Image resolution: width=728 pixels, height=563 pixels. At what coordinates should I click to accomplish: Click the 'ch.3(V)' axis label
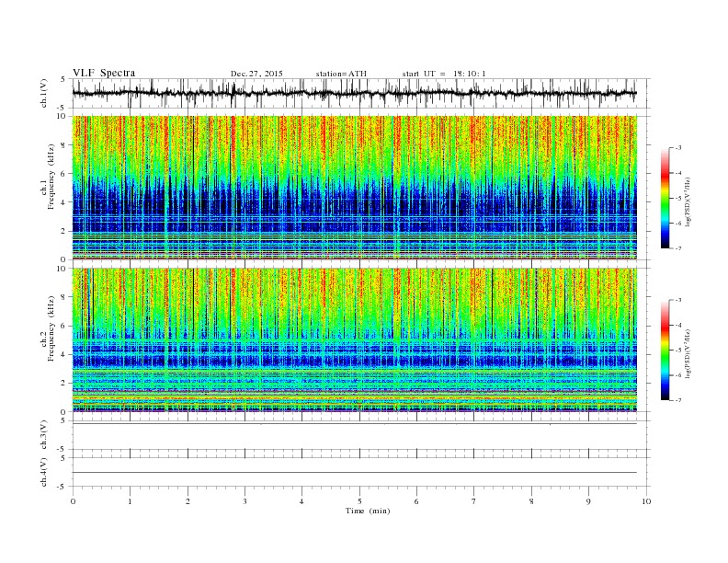tap(44, 435)
